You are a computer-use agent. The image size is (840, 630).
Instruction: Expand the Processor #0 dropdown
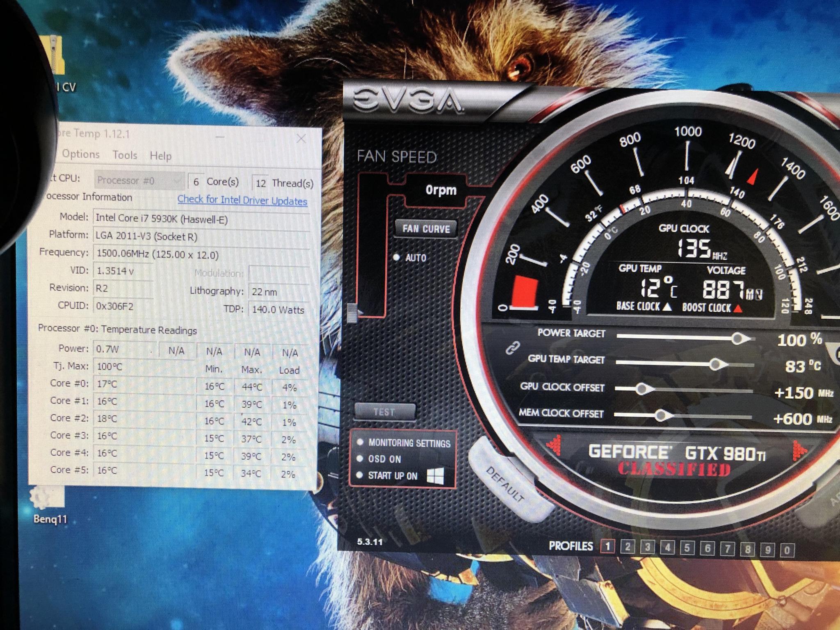pyautogui.click(x=139, y=180)
